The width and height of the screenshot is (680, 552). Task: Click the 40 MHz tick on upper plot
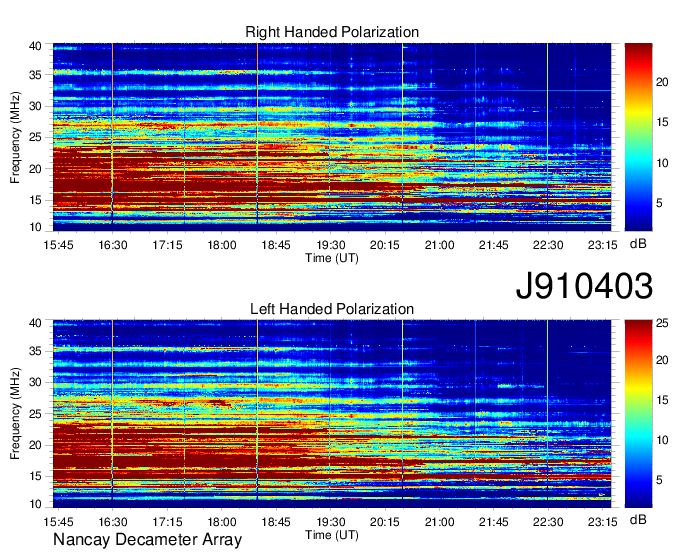[35, 46]
